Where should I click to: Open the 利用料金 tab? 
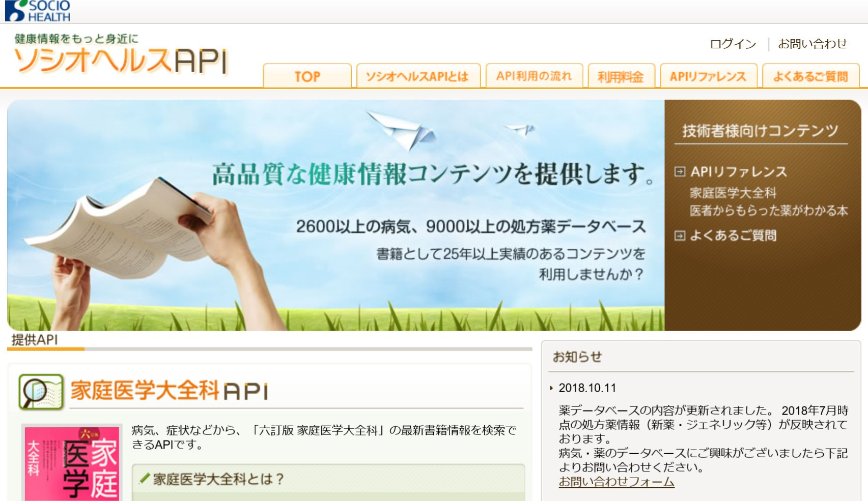(x=622, y=76)
